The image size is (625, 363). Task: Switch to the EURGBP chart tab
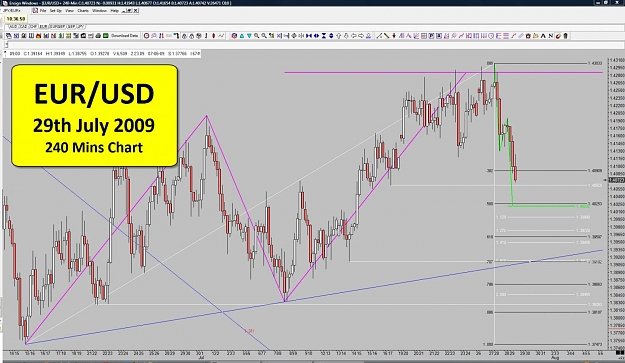(x=57, y=27)
